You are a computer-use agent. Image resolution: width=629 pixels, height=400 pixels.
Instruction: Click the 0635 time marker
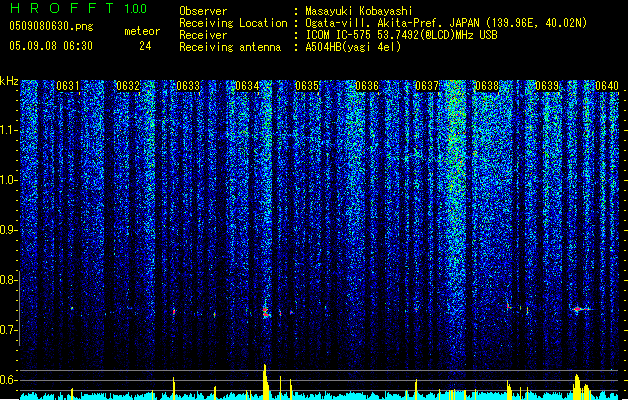[x=307, y=86]
